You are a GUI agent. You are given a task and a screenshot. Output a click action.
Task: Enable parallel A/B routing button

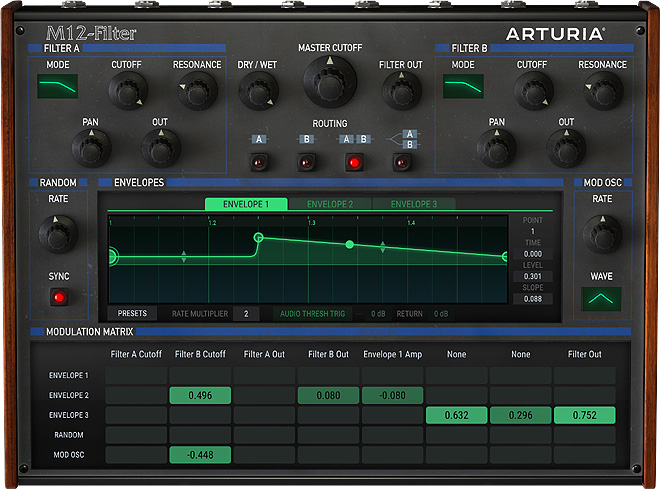click(x=402, y=162)
